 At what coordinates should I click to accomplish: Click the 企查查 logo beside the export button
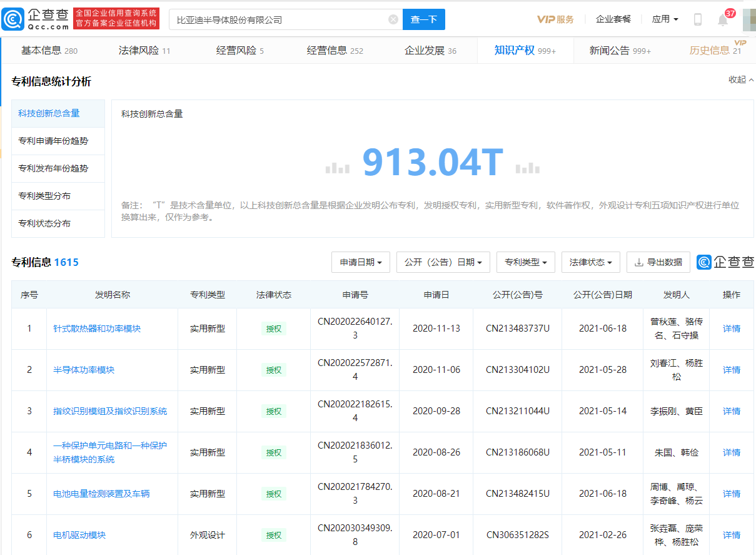pos(725,262)
